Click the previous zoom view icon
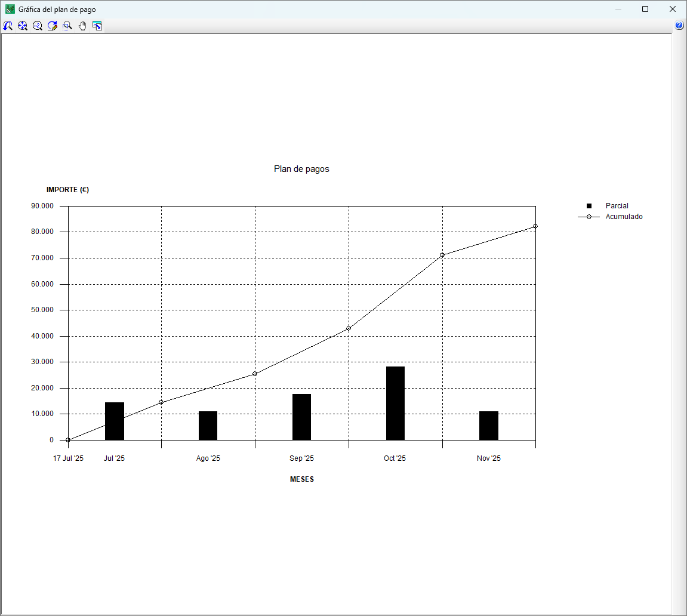687x616 pixels. [x=8, y=26]
